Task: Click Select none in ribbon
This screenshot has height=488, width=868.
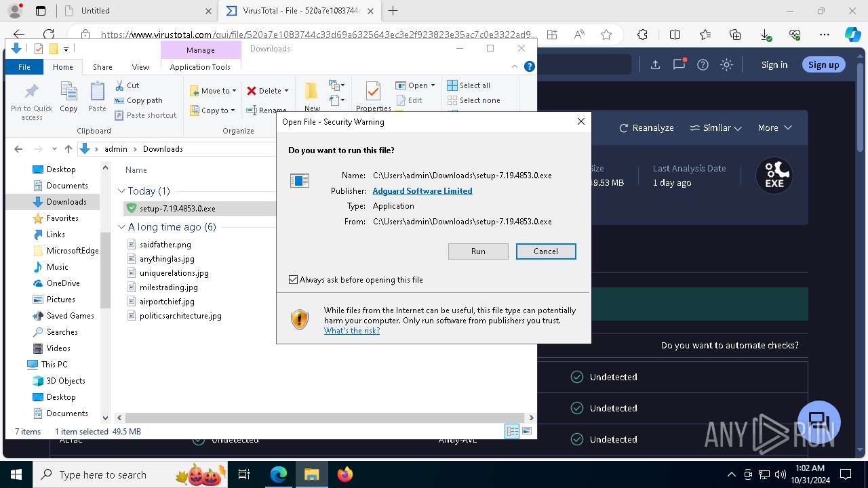Action: click(x=473, y=100)
